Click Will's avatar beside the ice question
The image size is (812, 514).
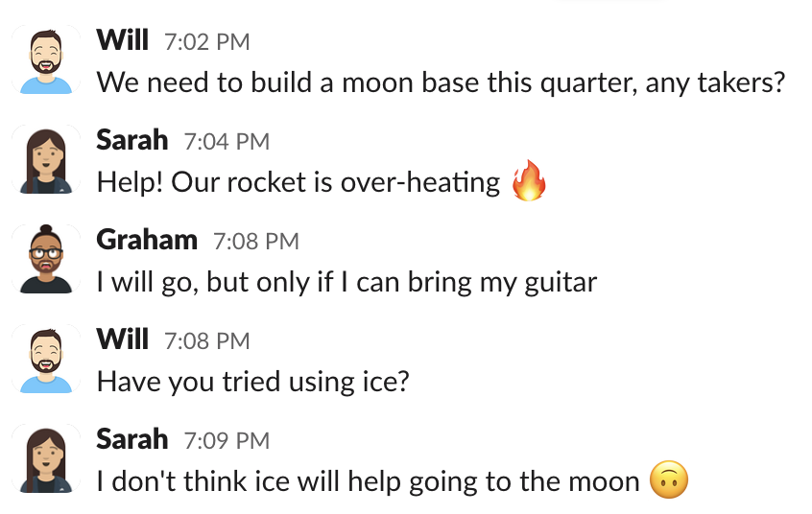click(46, 360)
